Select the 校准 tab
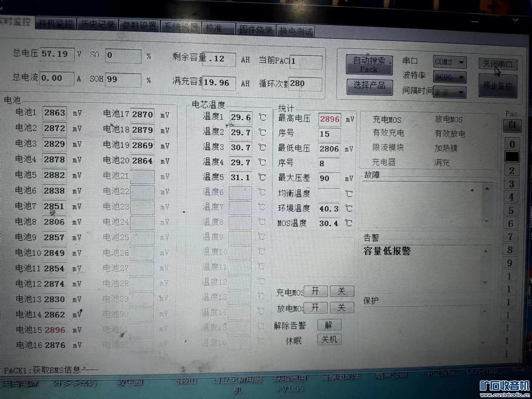 218,28
